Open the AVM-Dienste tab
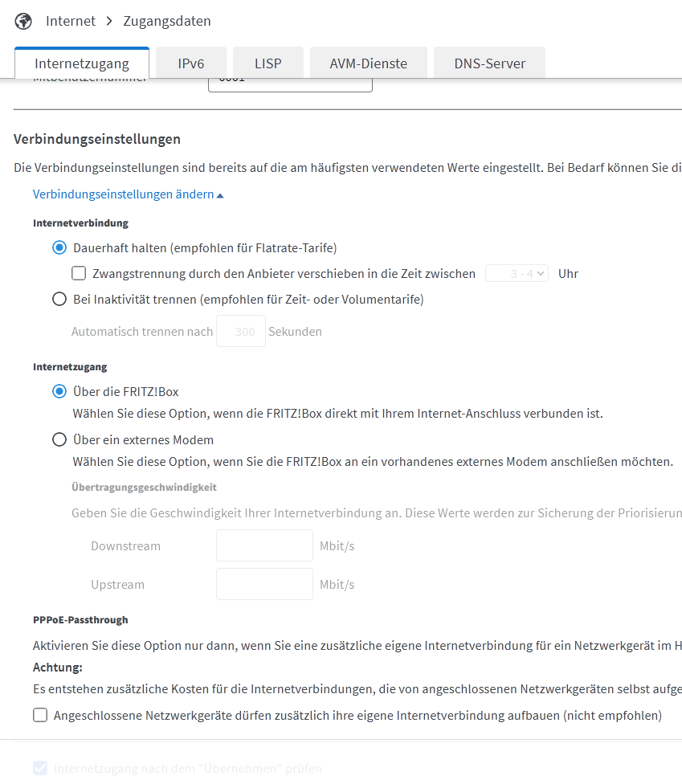 tap(368, 63)
